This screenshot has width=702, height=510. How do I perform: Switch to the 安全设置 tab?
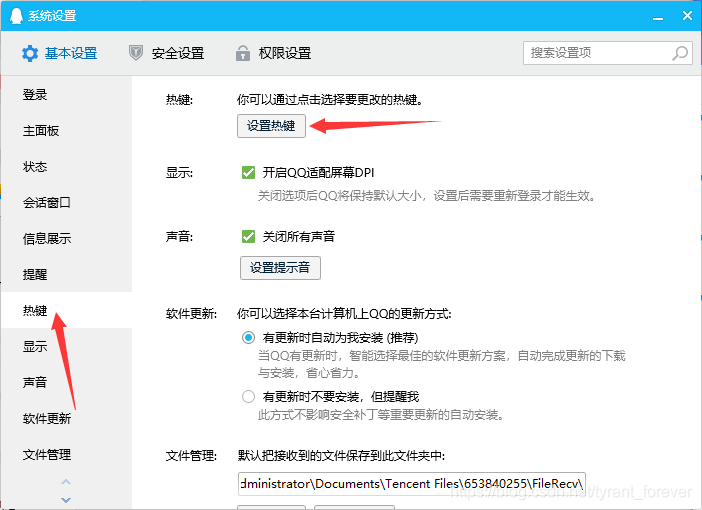pyautogui.click(x=167, y=53)
